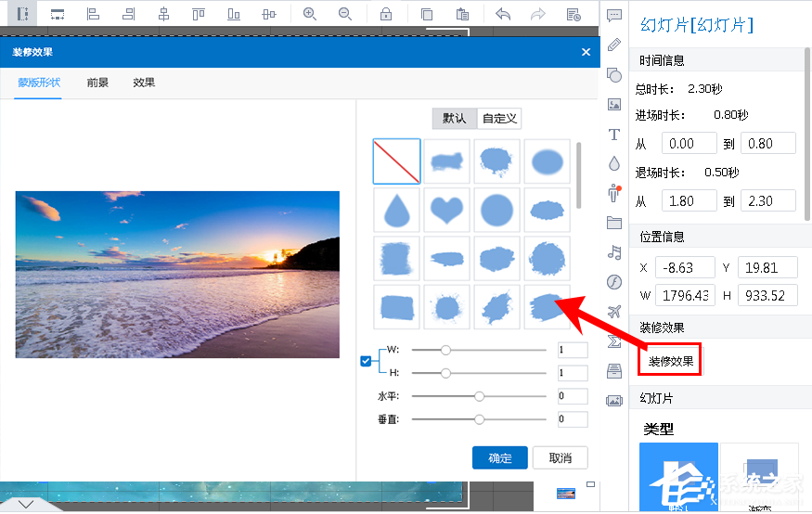Click the 进场 end time field 0.80
Viewport: 812px width, 514px height.
[x=768, y=144]
